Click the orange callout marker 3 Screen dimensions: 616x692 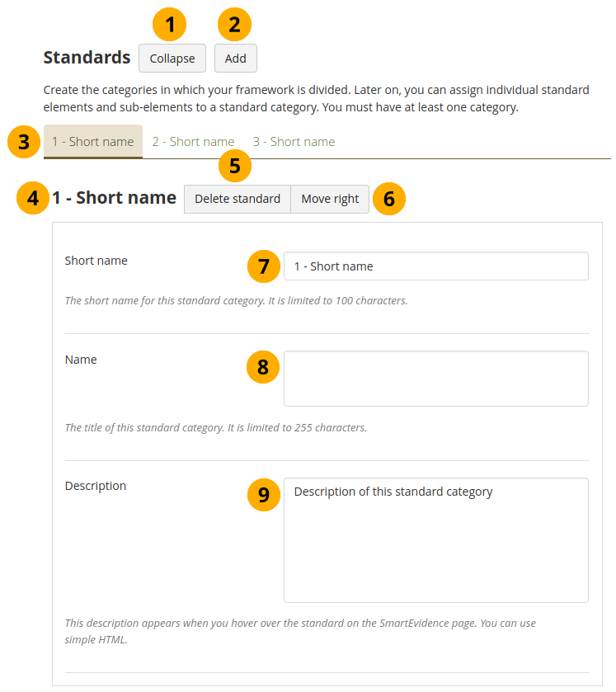tap(24, 142)
